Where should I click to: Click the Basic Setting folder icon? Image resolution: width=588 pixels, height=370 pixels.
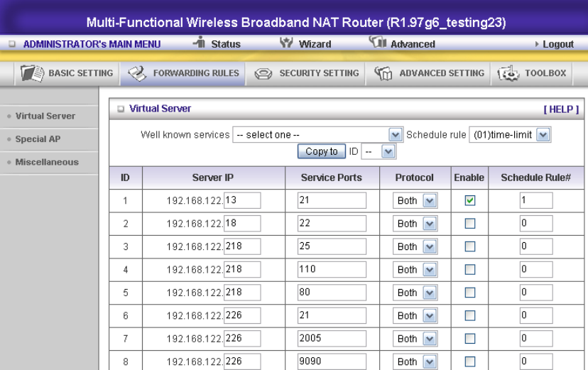pos(32,72)
